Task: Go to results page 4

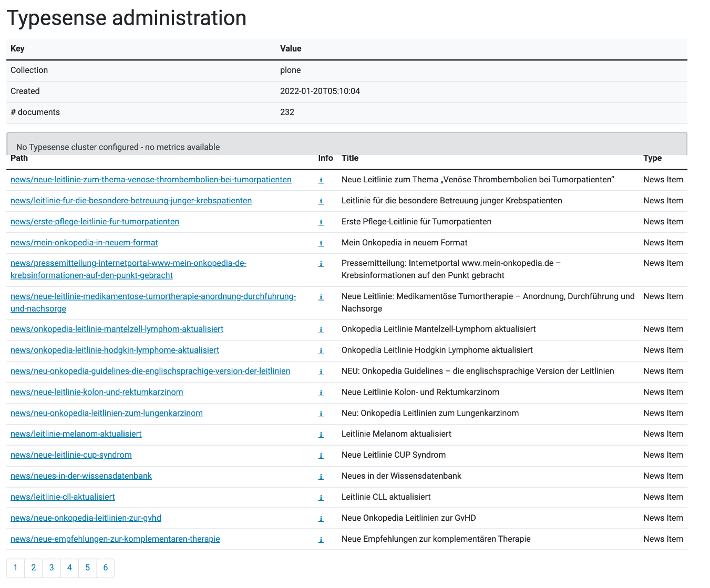Action: click(69, 568)
